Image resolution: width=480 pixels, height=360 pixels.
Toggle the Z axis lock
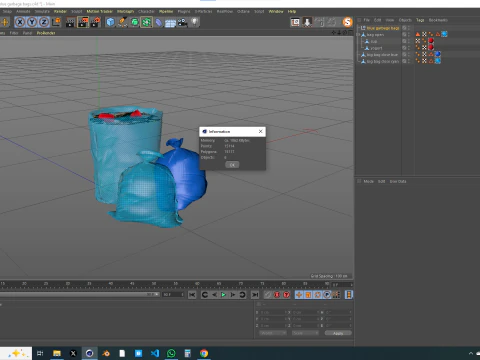click(44, 22)
